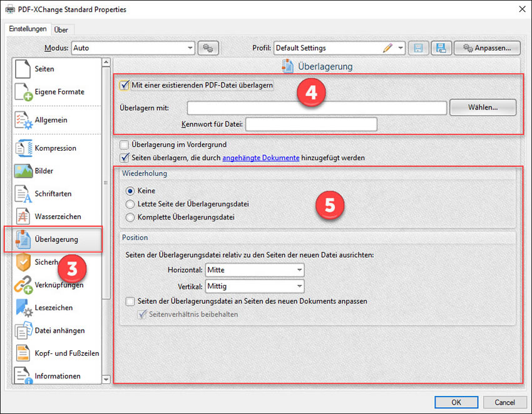This screenshot has width=532, height=414.
Task: Enable Mit einer existierenden PDF-Datei überlagern
Action: point(124,85)
